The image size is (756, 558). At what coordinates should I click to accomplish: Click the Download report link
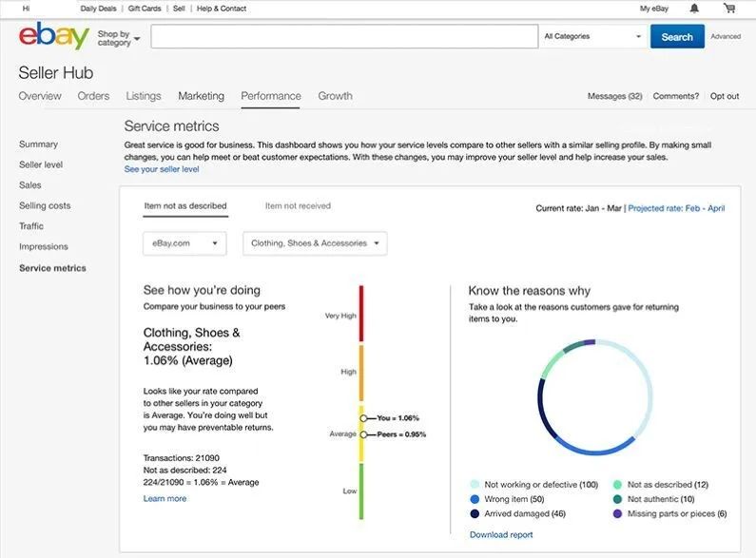point(501,535)
